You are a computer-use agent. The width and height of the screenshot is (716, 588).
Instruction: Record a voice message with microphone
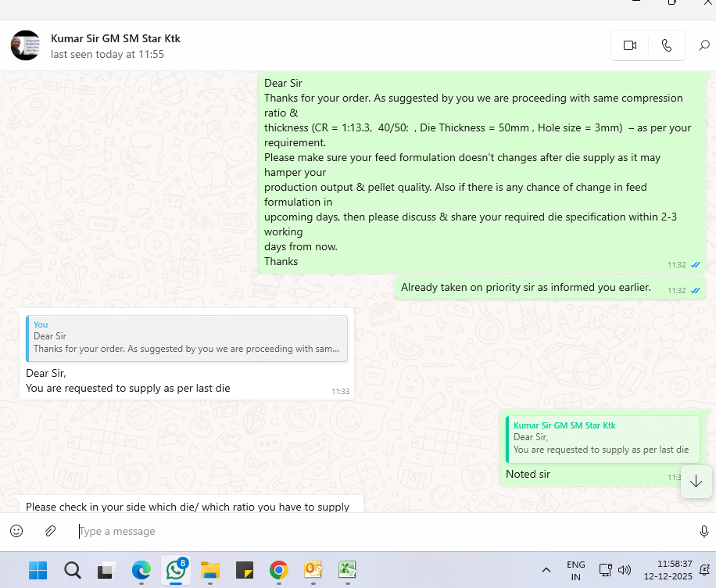tap(703, 532)
